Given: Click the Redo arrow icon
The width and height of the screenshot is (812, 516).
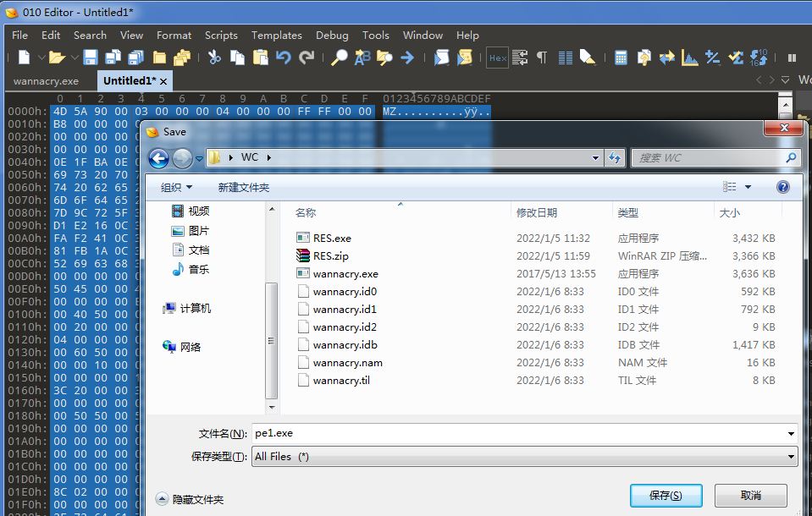Looking at the screenshot, I should pos(307,58).
